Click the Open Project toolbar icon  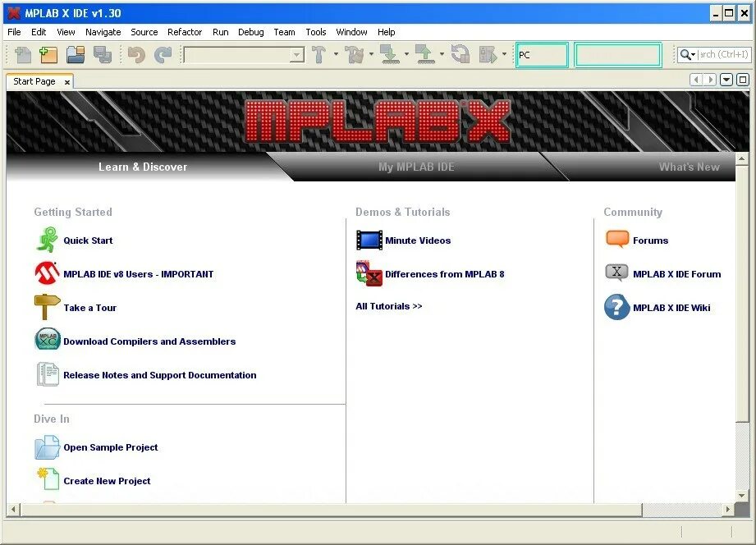(x=76, y=54)
